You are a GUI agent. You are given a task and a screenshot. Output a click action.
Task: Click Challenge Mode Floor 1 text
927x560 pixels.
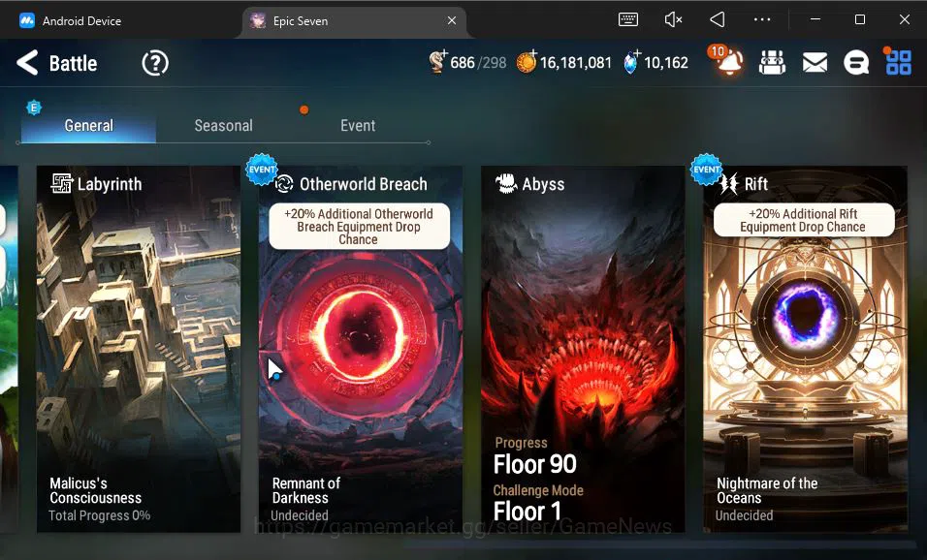click(x=538, y=503)
